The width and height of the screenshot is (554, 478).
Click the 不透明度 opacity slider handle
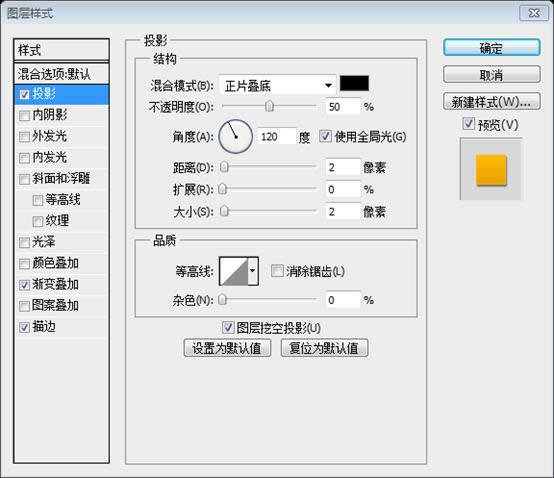click(269, 106)
